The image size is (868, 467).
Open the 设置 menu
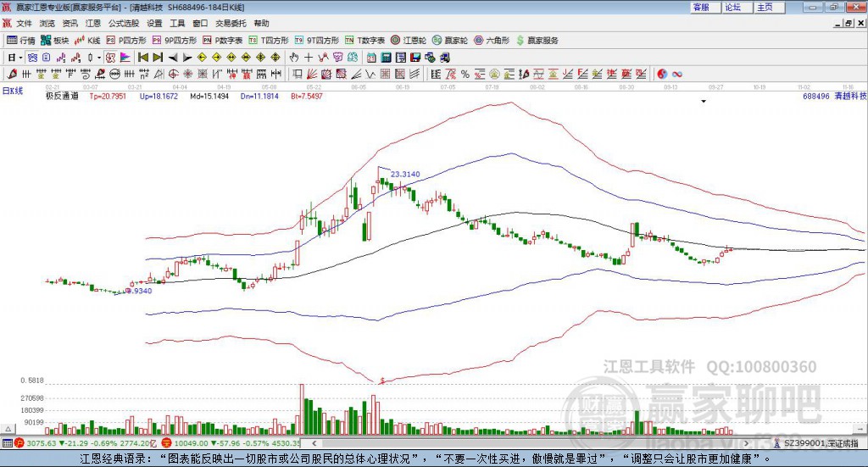pos(154,23)
